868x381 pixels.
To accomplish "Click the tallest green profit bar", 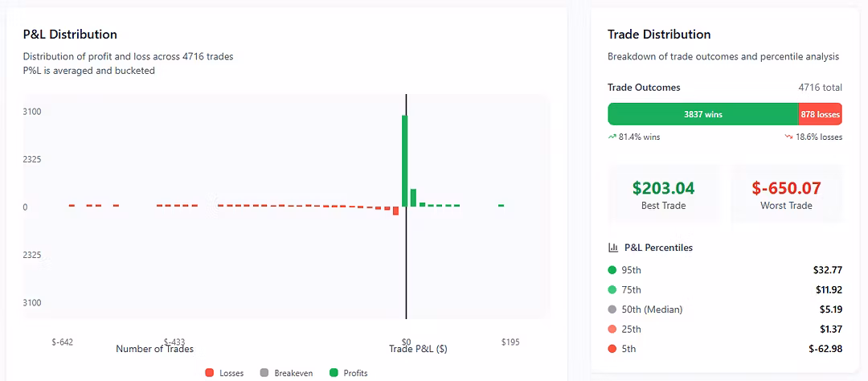I will click(x=405, y=161).
